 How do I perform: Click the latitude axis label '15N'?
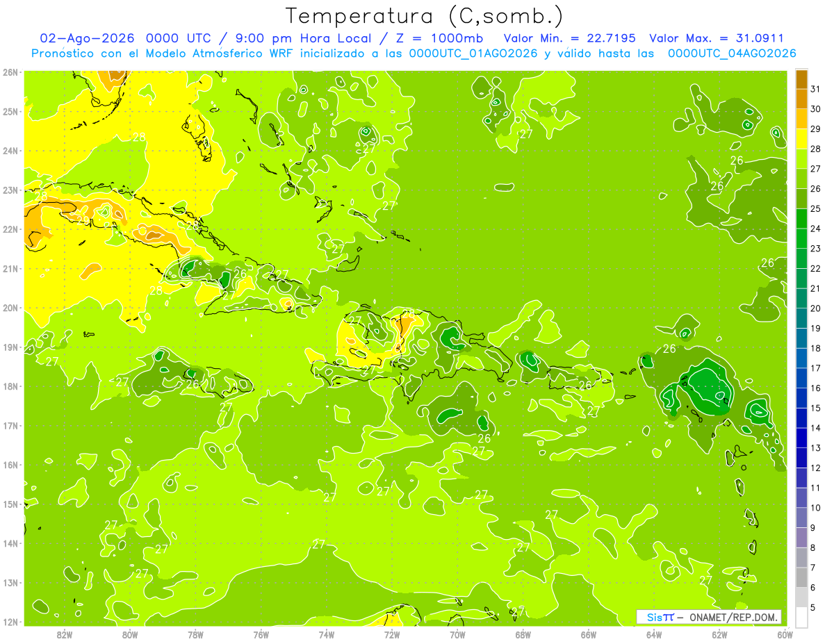pyautogui.click(x=10, y=504)
